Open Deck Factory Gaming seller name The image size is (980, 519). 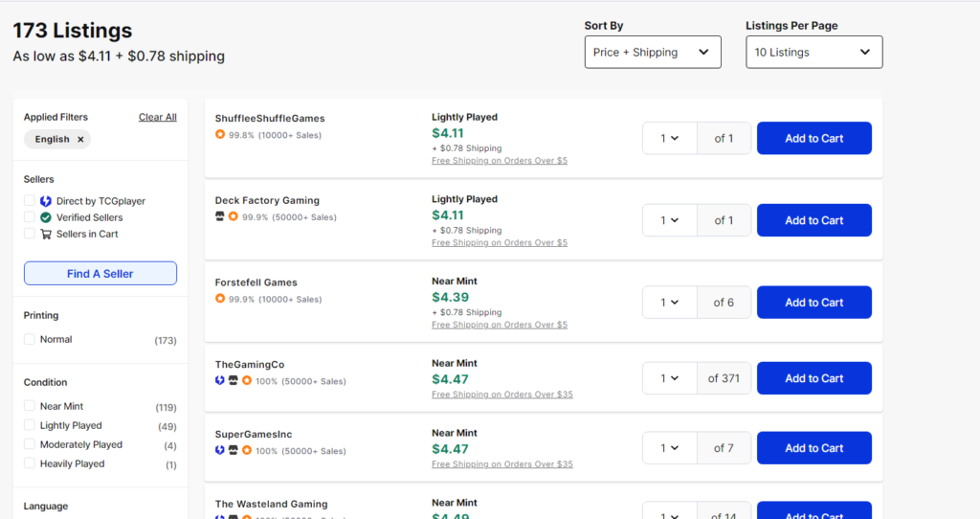[x=267, y=200]
